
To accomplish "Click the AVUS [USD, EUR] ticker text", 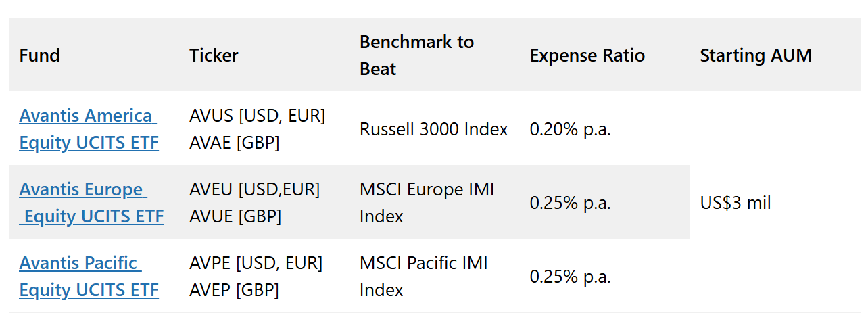I will tap(257, 116).
